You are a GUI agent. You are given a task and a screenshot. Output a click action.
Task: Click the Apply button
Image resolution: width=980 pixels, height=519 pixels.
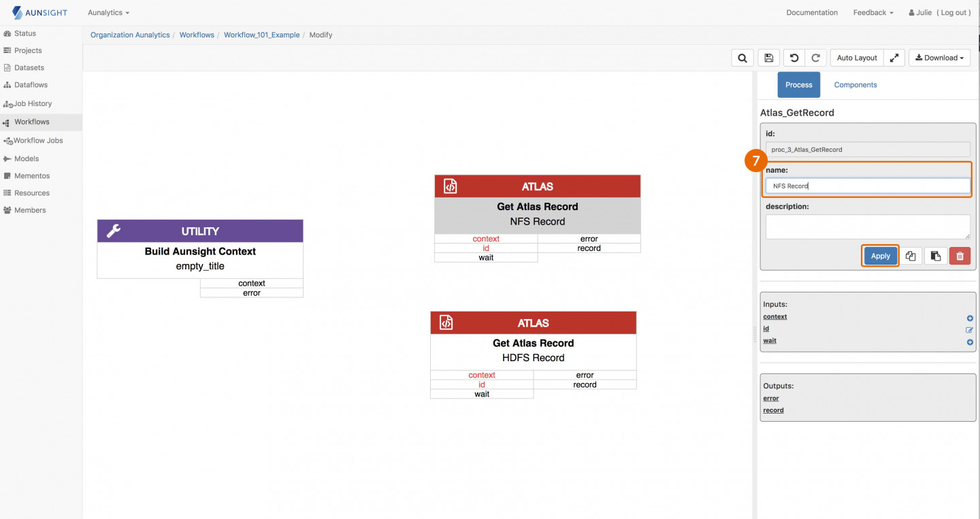[881, 256]
